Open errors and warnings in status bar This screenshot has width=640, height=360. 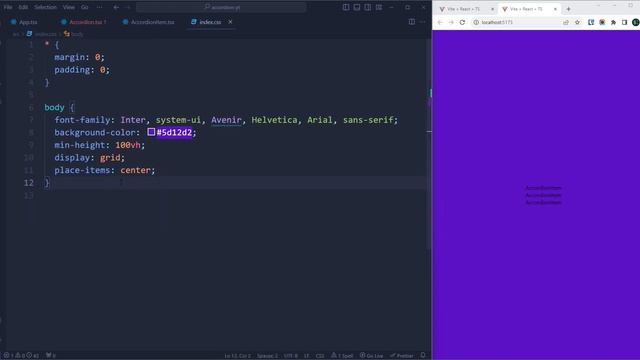[21, 356]
